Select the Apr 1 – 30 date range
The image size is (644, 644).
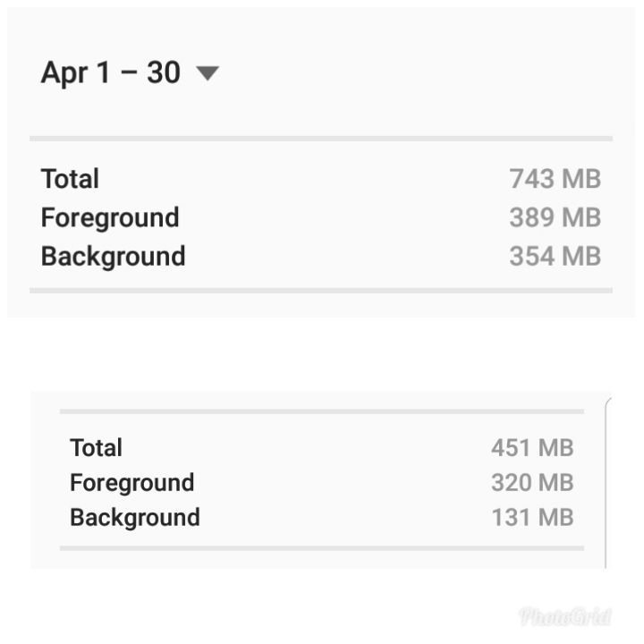111,73
